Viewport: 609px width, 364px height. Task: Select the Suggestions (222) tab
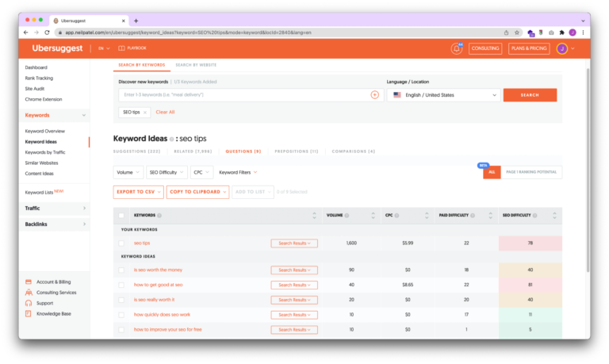coord(136,151)
